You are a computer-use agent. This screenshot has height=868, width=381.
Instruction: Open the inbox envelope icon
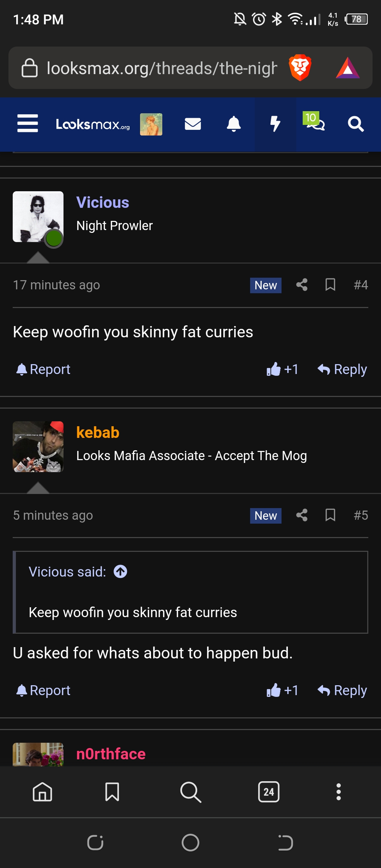pos(193,124)
